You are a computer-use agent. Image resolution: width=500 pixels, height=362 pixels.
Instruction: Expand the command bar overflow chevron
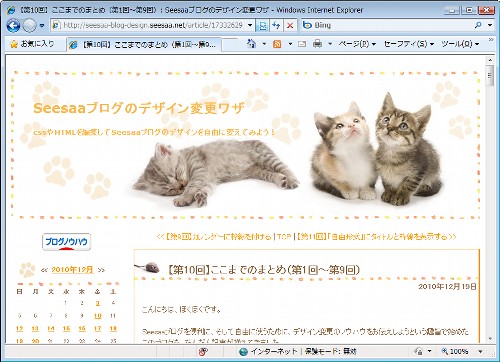pyautogui.click(x=491, y=40)
